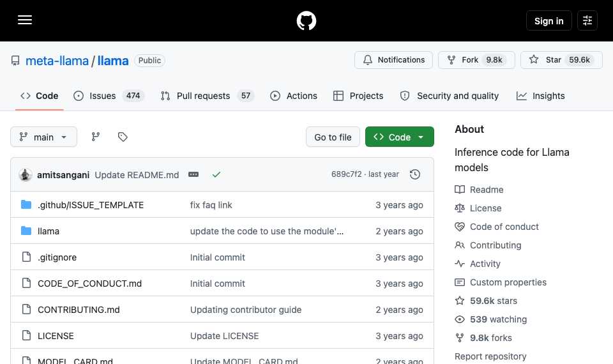Open commit hash 689c7f2

pyautogui.click(x=346, y=174)
